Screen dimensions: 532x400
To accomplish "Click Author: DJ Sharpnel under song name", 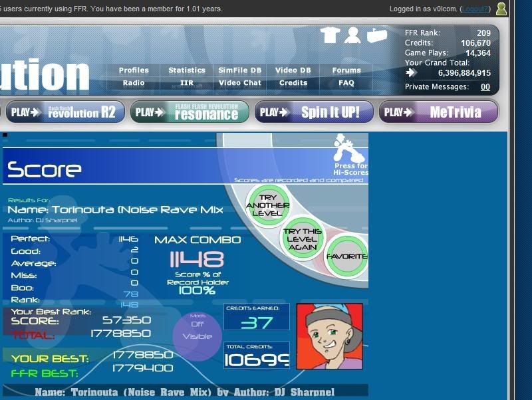I will click(43, 220).
